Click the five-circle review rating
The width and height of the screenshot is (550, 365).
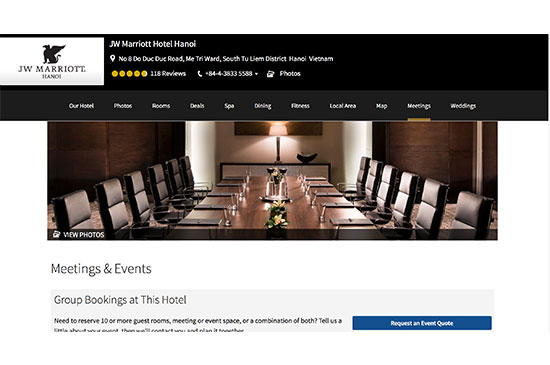point(129,74)
